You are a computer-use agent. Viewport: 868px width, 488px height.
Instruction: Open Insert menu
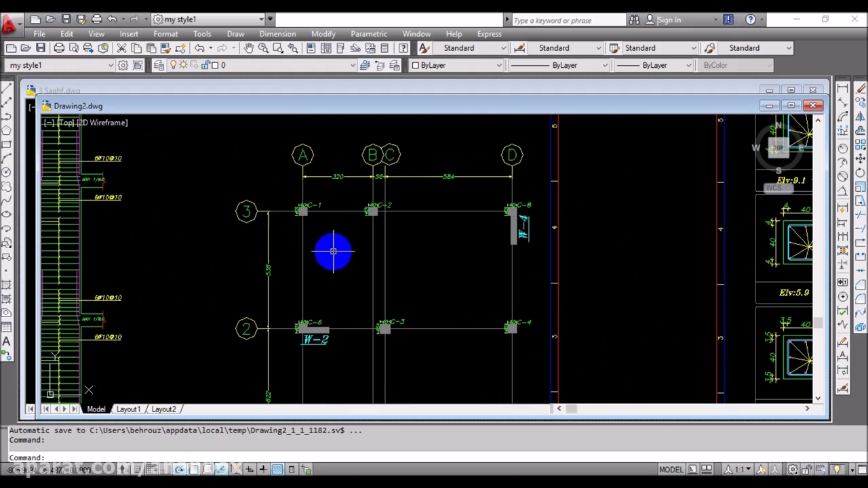coord(129,34)
